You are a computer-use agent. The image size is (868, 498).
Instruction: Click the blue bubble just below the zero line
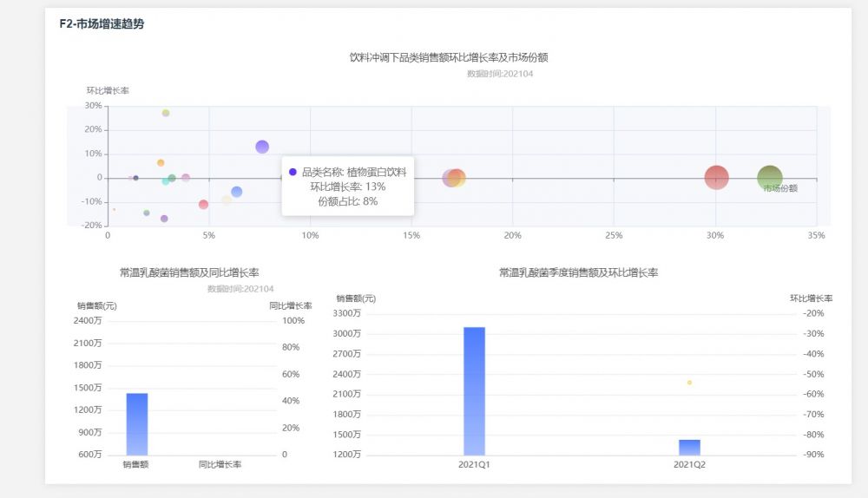point(236,192)
